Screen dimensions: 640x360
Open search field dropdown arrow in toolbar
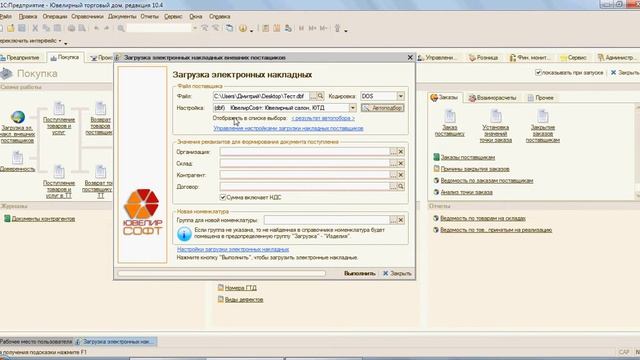coord(195,28)
